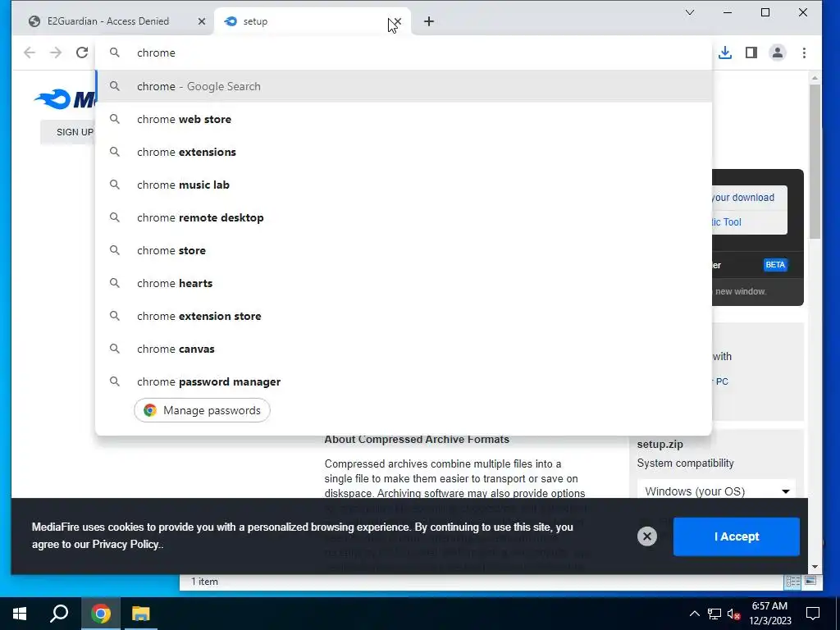Switch File Explorer to details view
The width and height of the screenshot is (840, 630).
[792, 582]
